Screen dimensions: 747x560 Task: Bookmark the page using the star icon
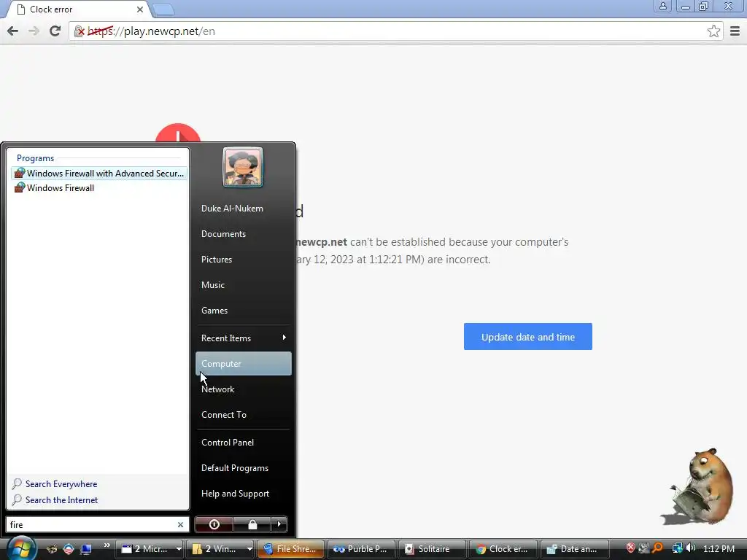[x=713, y=31]
